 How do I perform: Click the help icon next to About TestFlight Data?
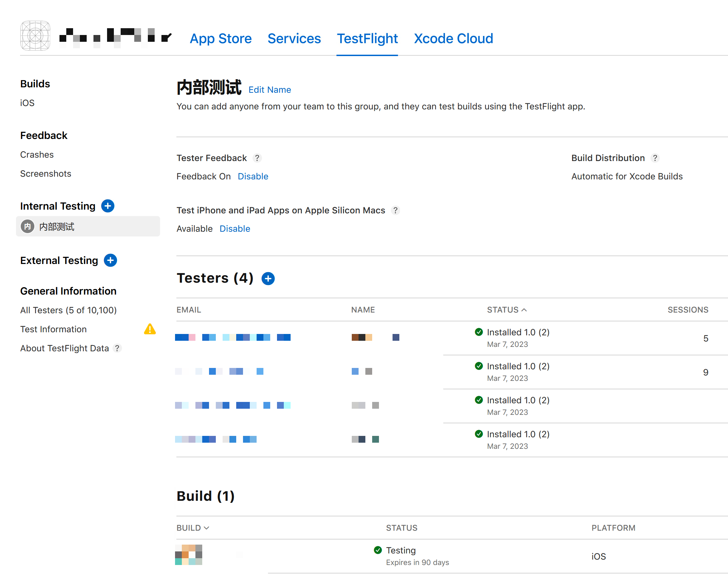tap(117, 348)
